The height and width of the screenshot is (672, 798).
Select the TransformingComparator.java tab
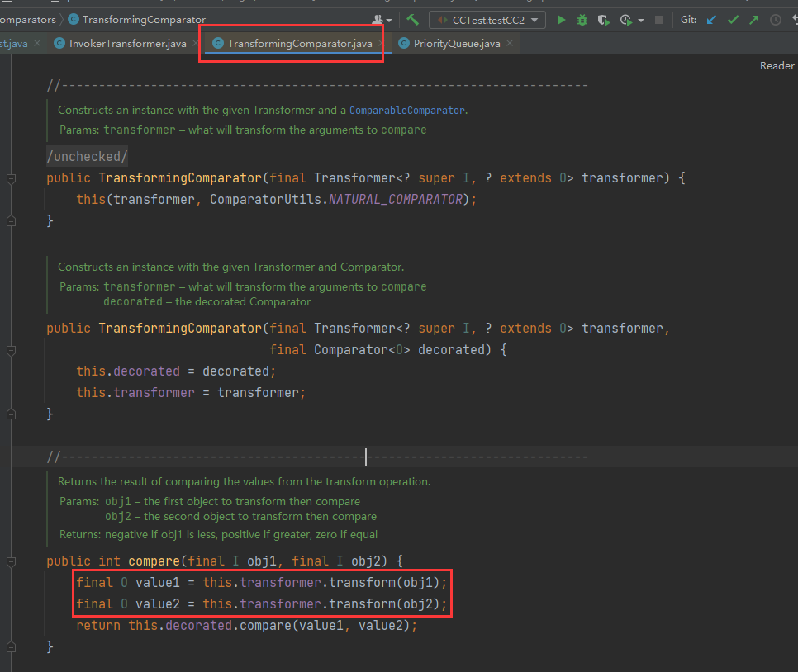pos(300,43)
